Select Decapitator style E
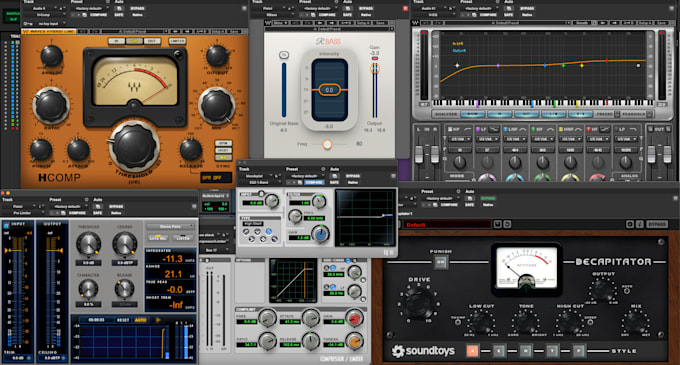The width and height of the screenshot is (680, 365). coord(499,351)
